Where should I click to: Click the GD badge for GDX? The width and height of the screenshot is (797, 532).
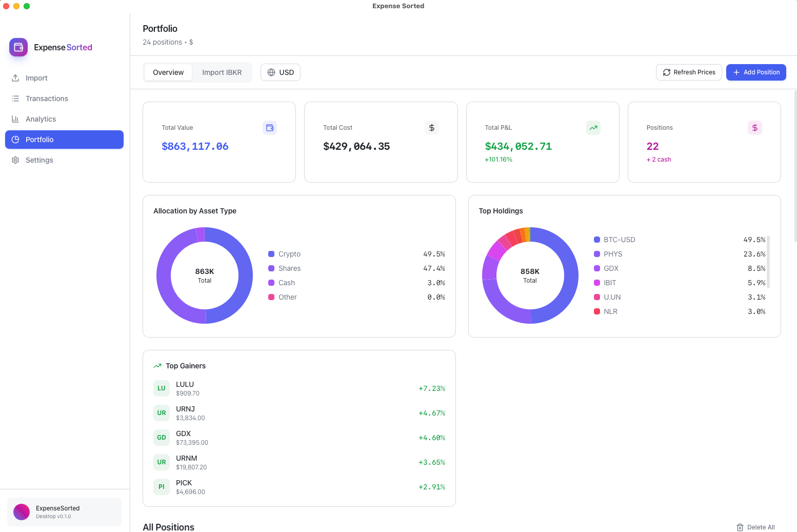tap(162, 438)
